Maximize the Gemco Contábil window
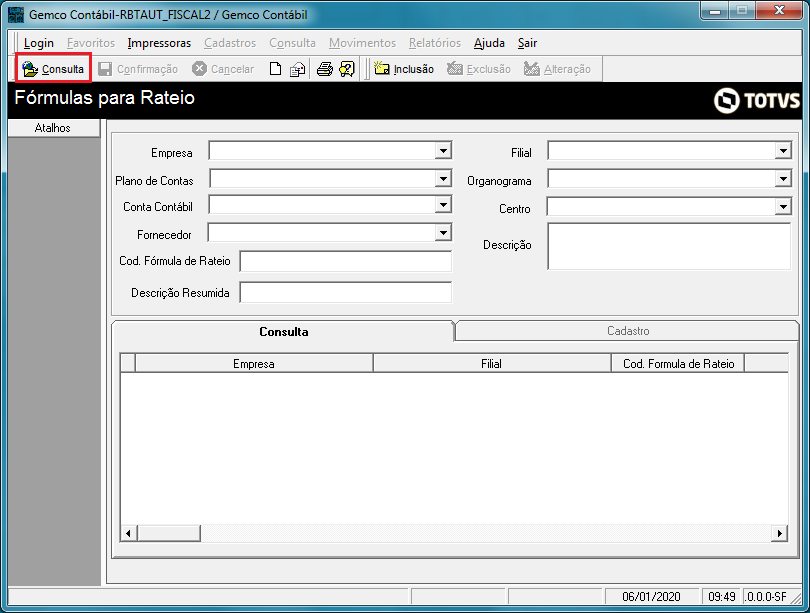This screenshot has height=613, width=810. pyautogui.click(x=742, y=11)
